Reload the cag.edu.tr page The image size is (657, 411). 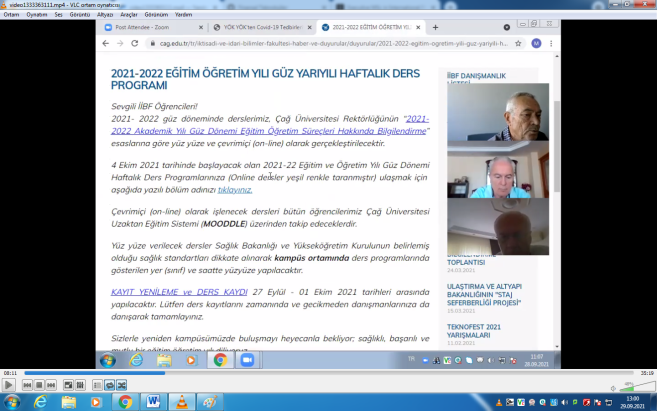pos(135,44)
